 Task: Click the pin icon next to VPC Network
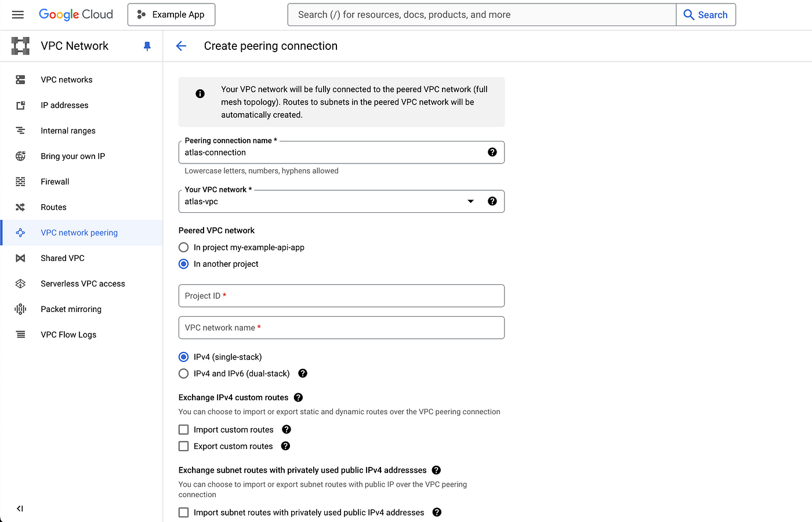tap(147, 46)
